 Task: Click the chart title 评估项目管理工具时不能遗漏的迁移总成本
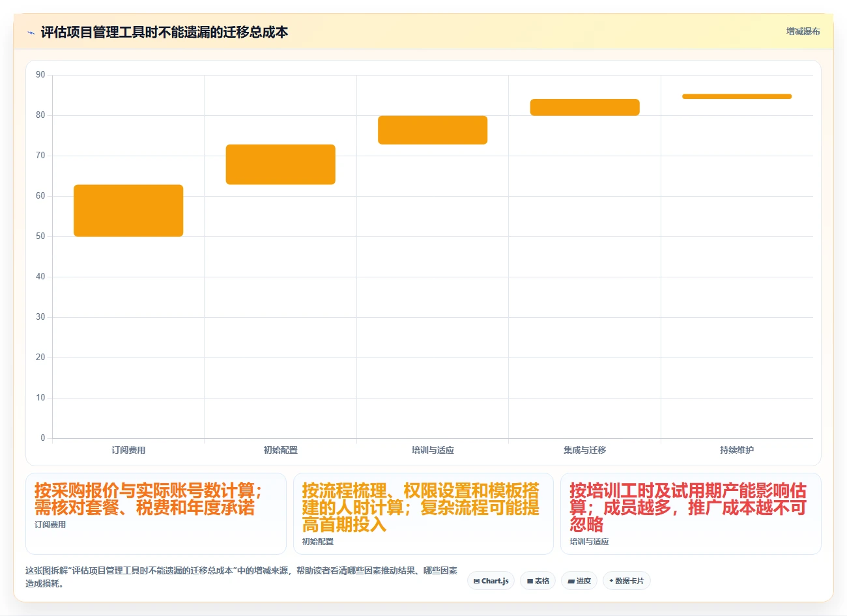point(164,32)
